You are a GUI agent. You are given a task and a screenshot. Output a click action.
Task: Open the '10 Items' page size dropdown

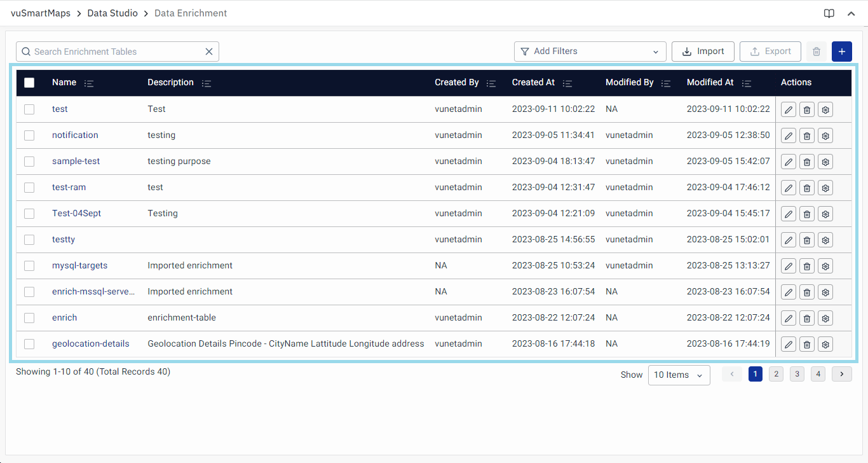point(679,375)
